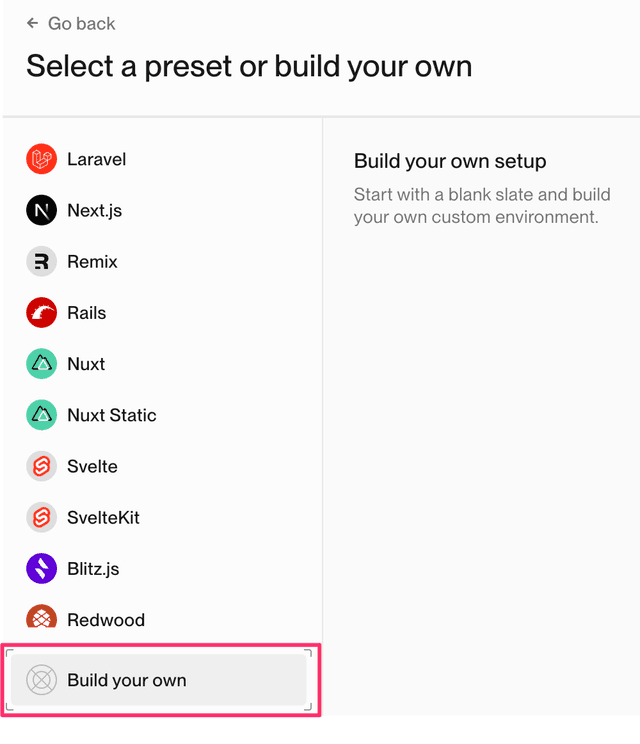Choose the Next.js preset label
The height and width of the screenshot is (744, 640).
[94, 210]
